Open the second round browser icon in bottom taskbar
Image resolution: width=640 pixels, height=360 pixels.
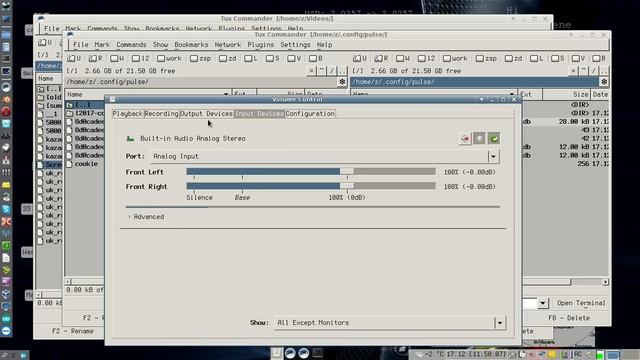(x=304, y=353)
